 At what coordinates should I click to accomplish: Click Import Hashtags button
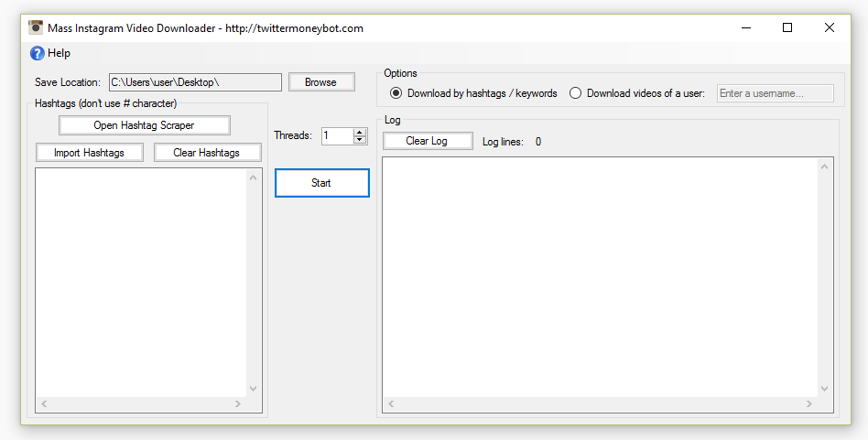click(89, 153)
